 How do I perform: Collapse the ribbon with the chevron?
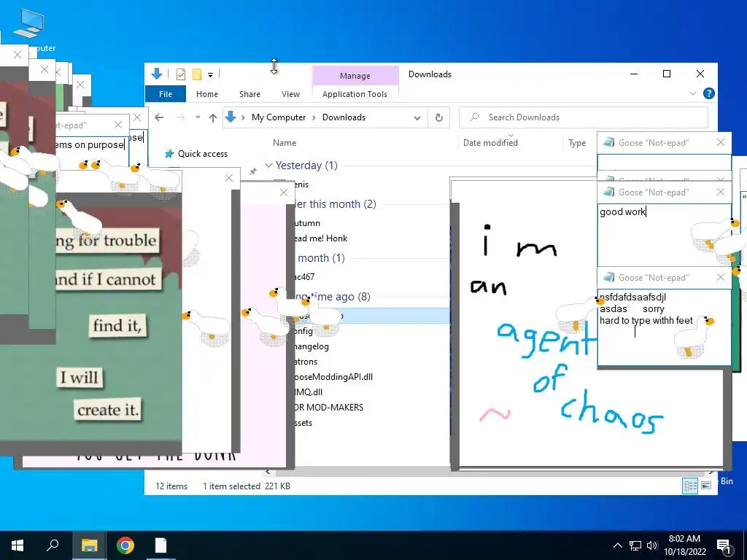coord(693,93)
